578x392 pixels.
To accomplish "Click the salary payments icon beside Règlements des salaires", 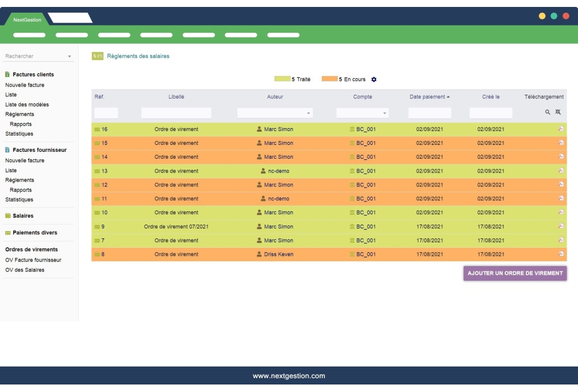I will (x=97, y=55).
